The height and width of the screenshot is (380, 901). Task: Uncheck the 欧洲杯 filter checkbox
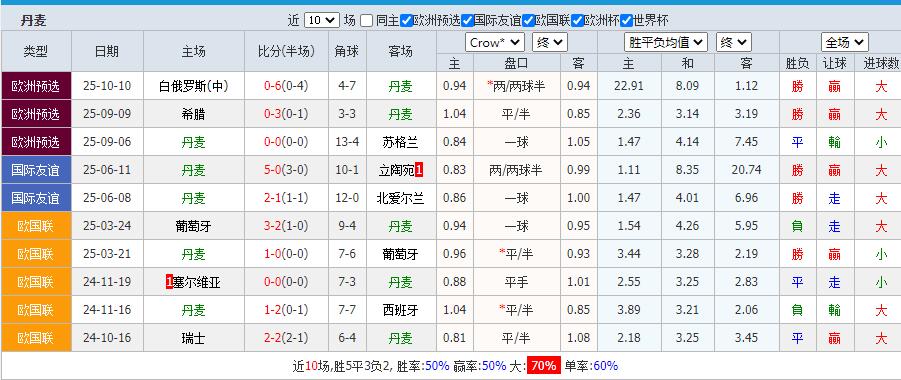(577, 21)
